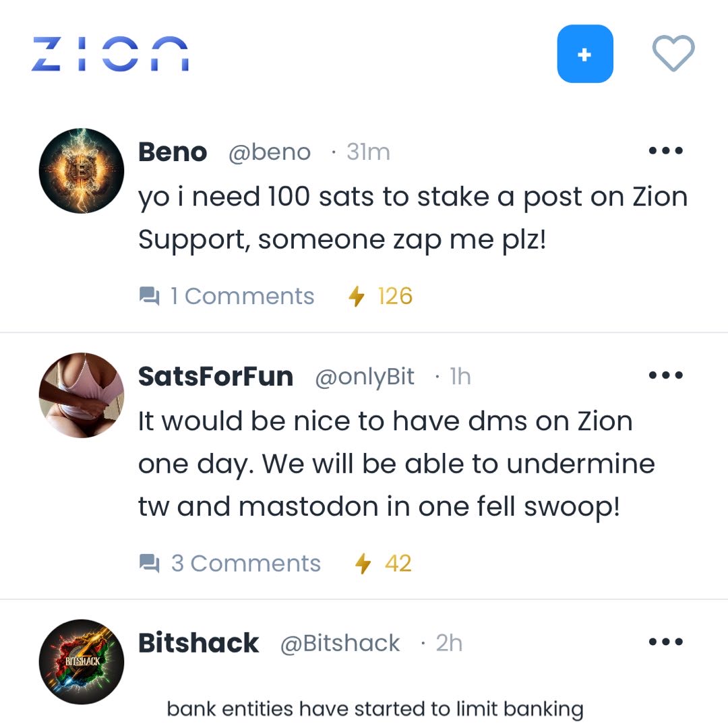
Task: Click the 126 zap count
Action: point(395,296)
